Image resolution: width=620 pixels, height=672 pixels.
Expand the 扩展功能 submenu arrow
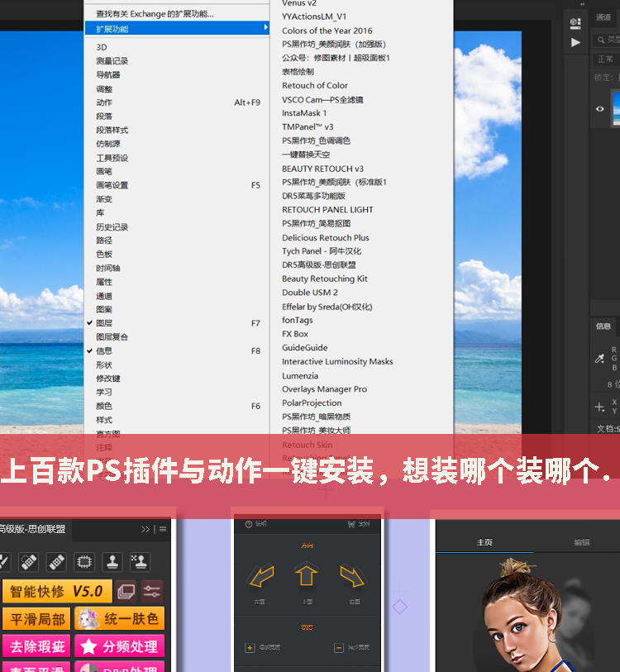click(x=266, y=27)
